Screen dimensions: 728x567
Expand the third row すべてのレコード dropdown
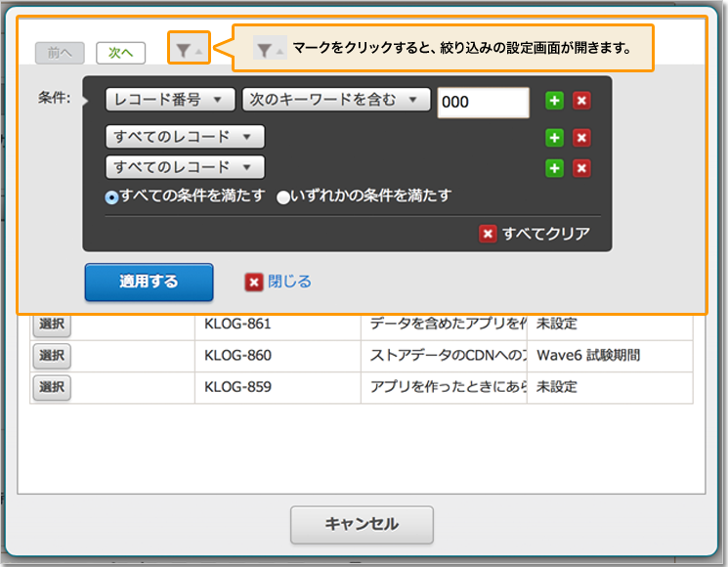tap(185, 167)
